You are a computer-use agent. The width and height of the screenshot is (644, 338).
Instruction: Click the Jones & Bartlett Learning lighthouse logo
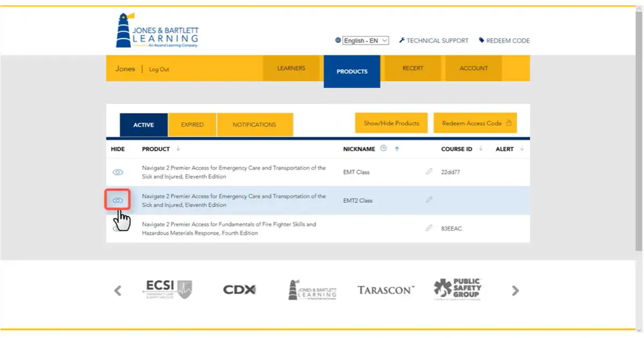click(157, 31)
